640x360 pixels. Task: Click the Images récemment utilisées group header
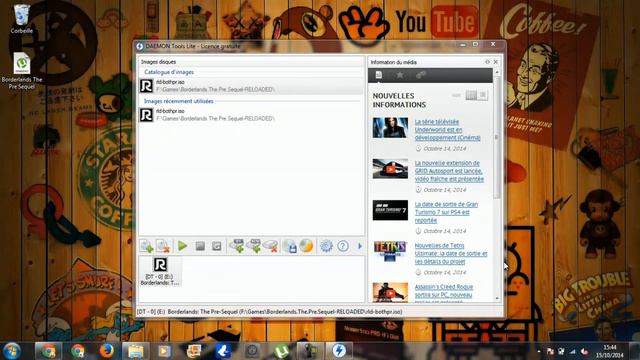point(179,101)
